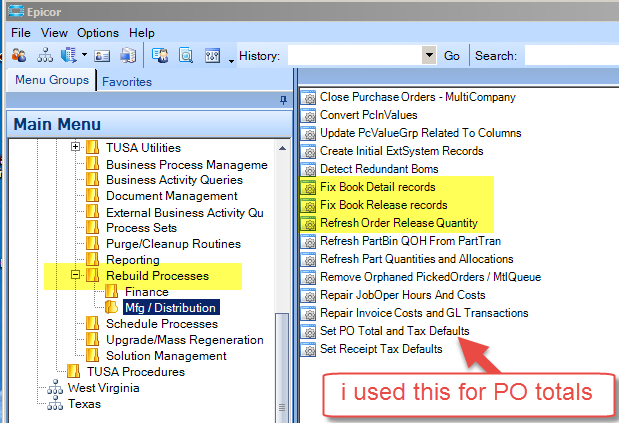Image resolution: width=619 pixels, height=423 pixels.
Task: Click the magnifier search-window toolbar icon
Action: pyautogui.click(x=186, y=56)
